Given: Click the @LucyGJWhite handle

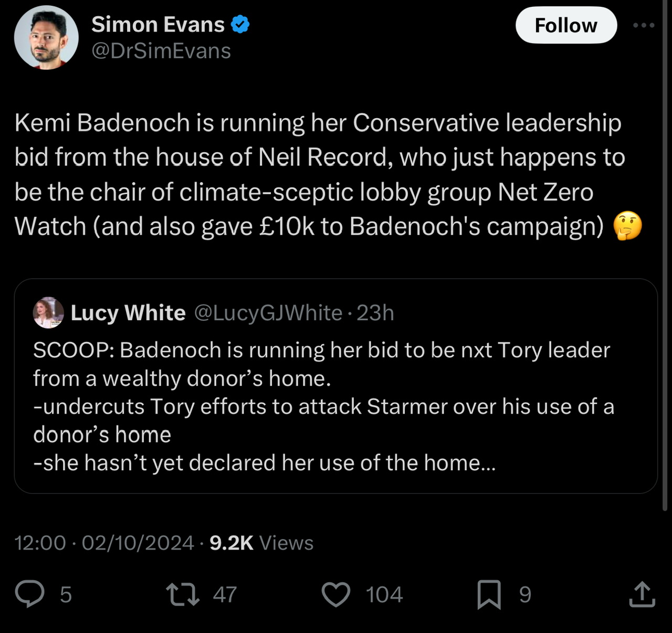Looking at the screenshot, I should [268, 313].
